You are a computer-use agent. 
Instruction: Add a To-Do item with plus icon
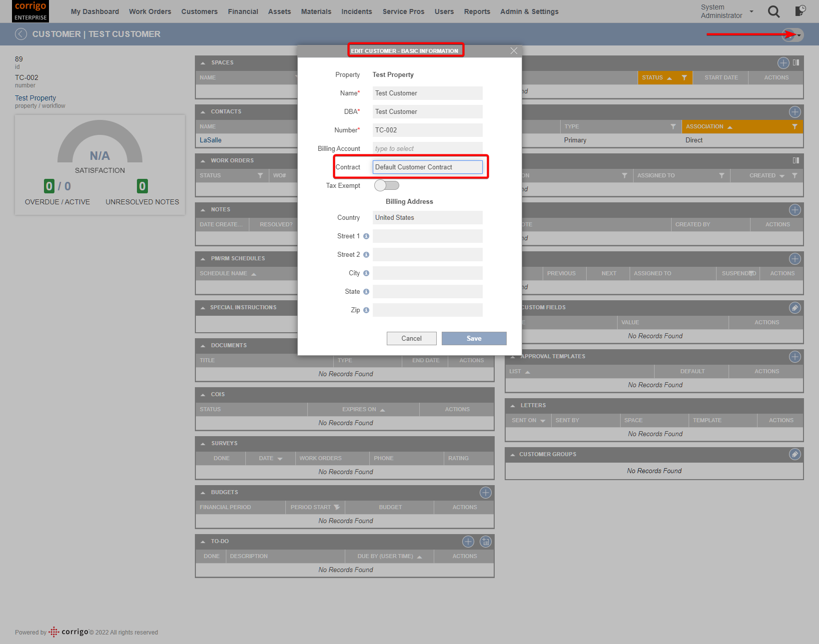coord(468,542)
